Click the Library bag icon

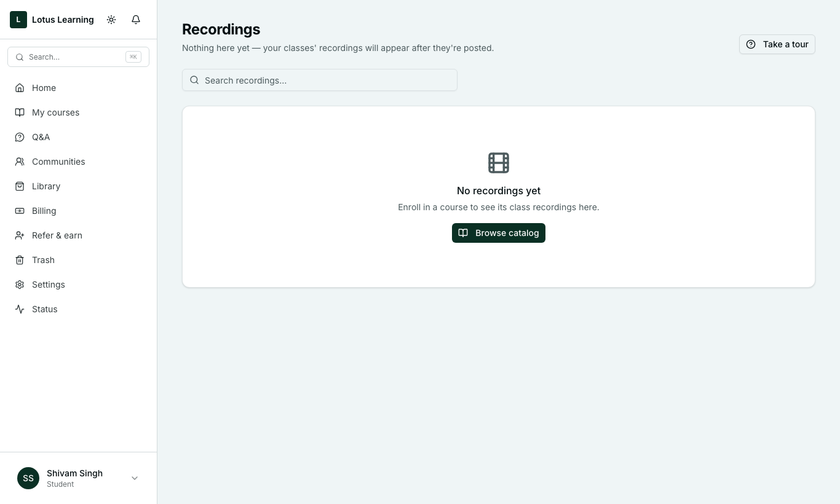coord(20,186)
